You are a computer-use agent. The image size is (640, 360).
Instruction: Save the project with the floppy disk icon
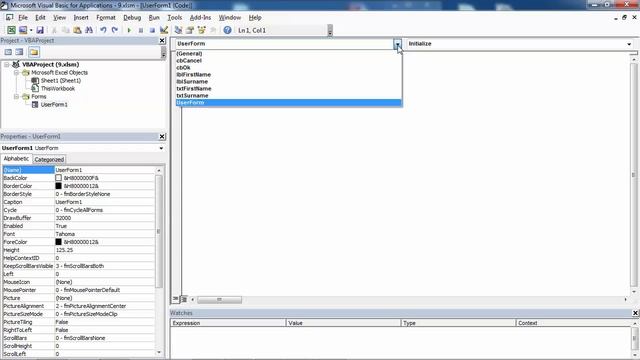40,30
